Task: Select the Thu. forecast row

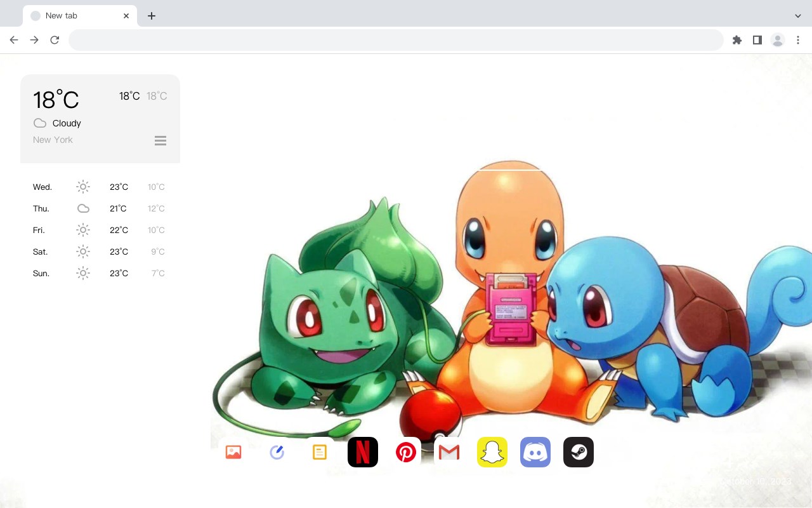Action: point(99,208)
